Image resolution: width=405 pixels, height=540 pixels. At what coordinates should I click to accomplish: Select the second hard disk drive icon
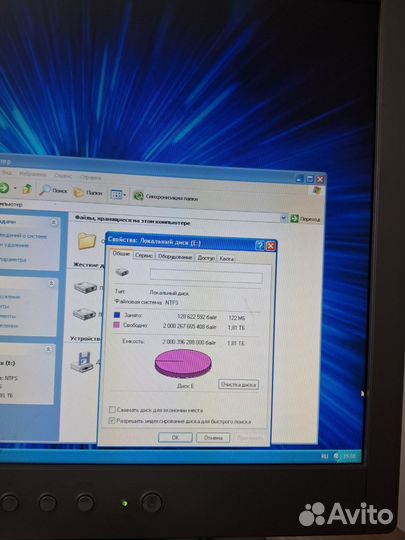(84, 314)
